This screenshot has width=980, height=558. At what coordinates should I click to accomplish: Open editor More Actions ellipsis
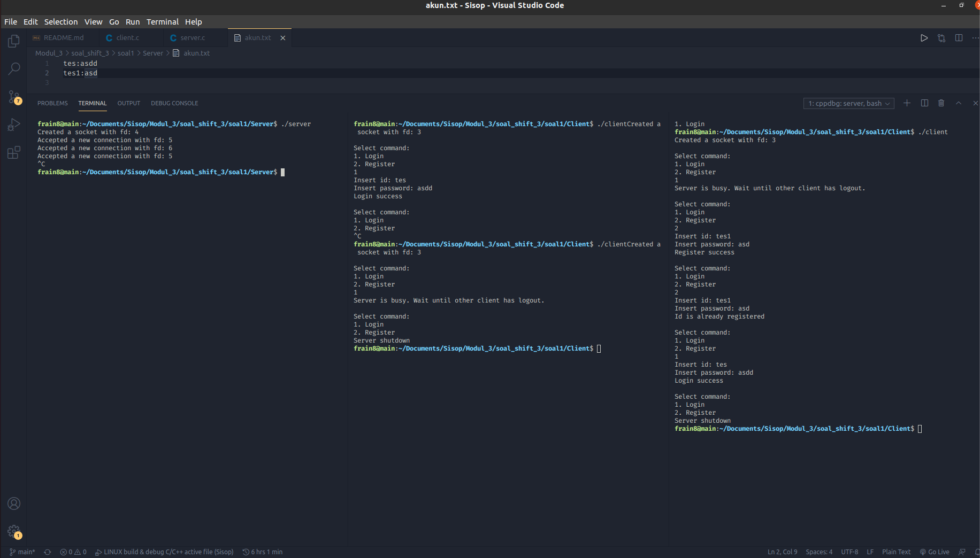tap(975, 38)
